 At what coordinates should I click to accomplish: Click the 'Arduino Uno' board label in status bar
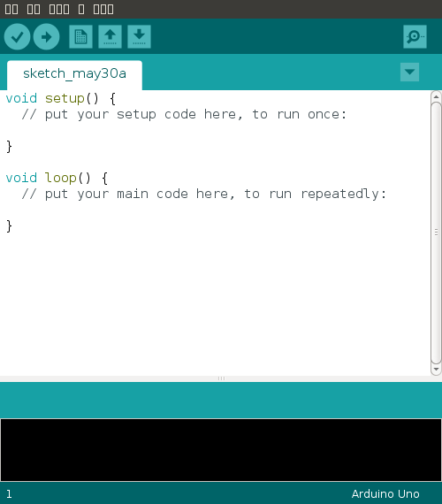pos(385,493)
